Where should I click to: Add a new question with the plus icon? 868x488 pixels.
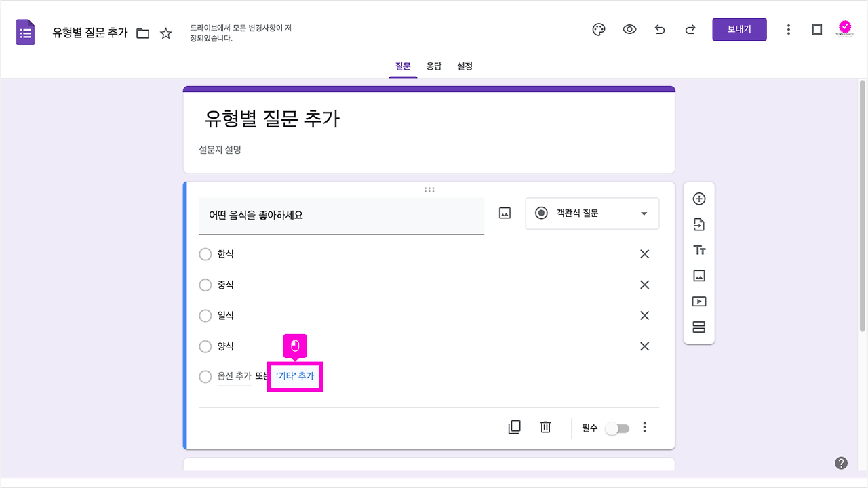pos(698,199)
